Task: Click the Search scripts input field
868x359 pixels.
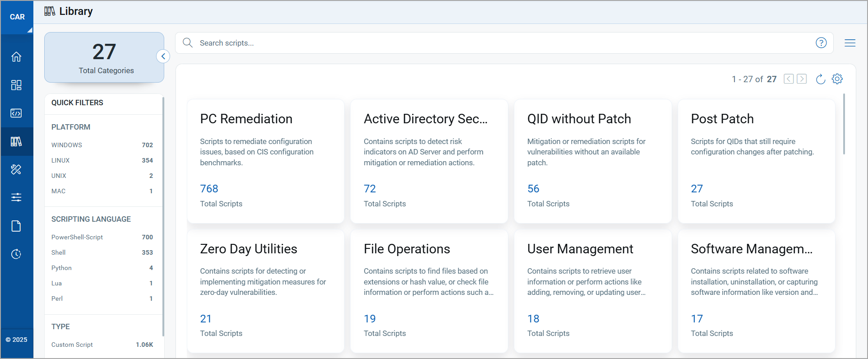Action: 496,43
